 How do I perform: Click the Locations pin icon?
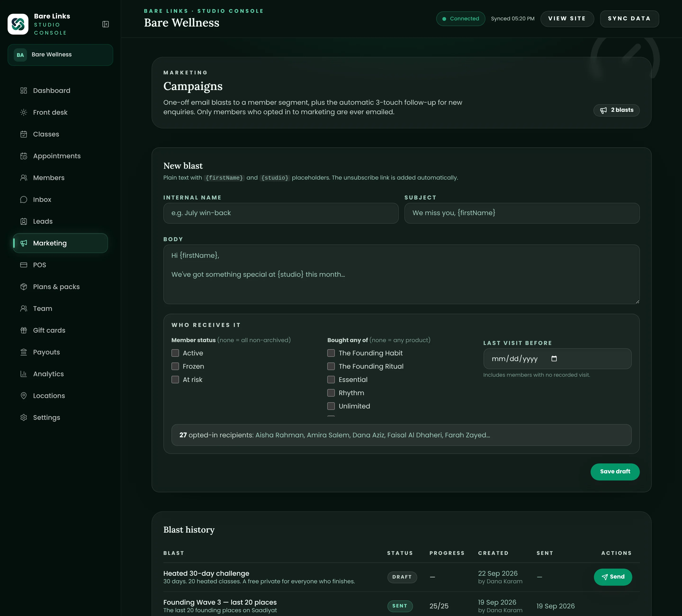pos(24,396)
